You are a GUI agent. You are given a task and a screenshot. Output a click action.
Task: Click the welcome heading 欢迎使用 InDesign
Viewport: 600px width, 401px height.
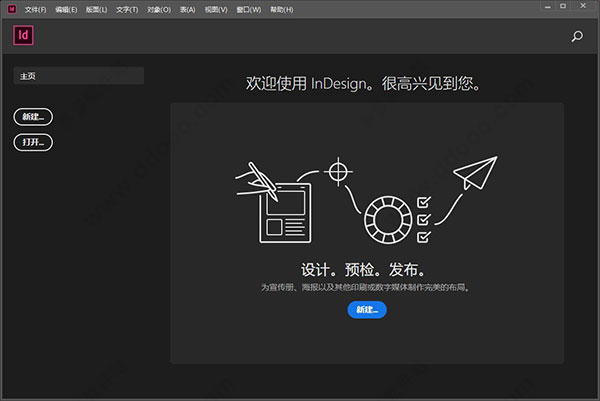pos(362,83)
